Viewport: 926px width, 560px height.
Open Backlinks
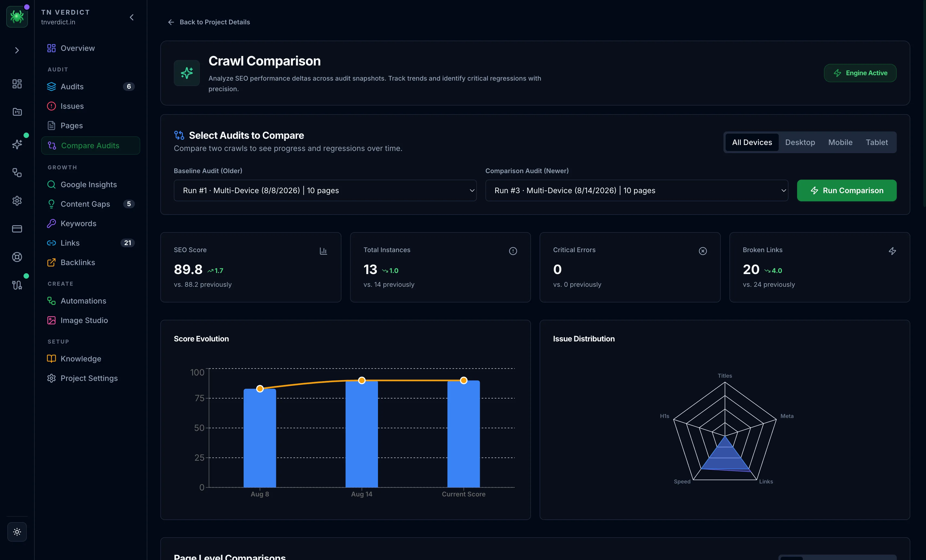[91, 262]
